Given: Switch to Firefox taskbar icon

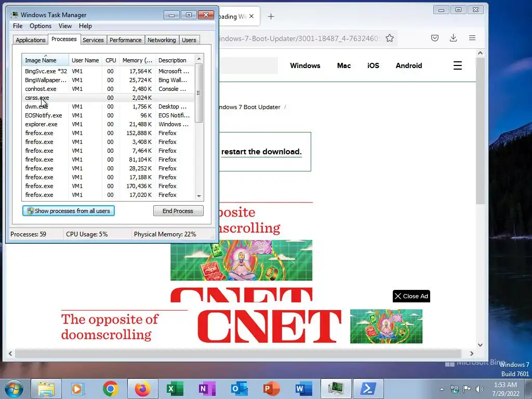Looking at the screenshot, I should [143, 389].
